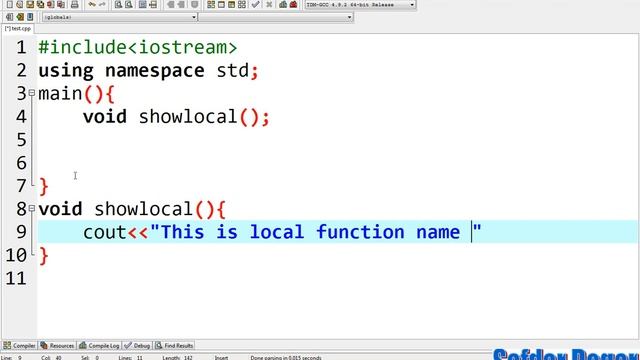Viewport: 640px width, 360px height.
Task: Click the Stop execution X icon
Action: point(269,4)
